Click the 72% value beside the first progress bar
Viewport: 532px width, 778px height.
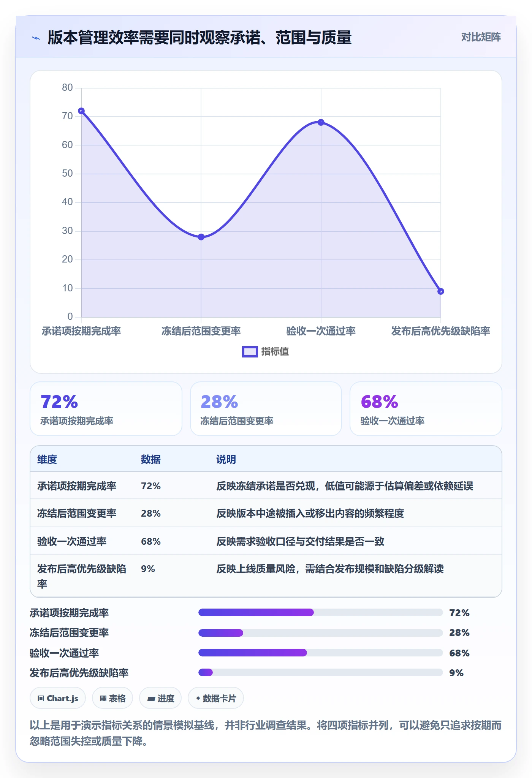pyautogui.click(x=459, y=613)
